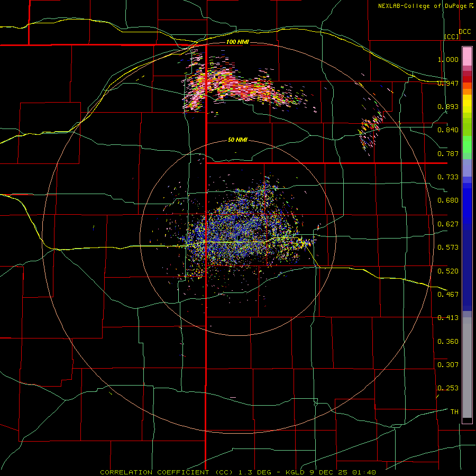Click the 50 NMI range ring label
Screen dimensions: 476x476
tap(237, 140)
